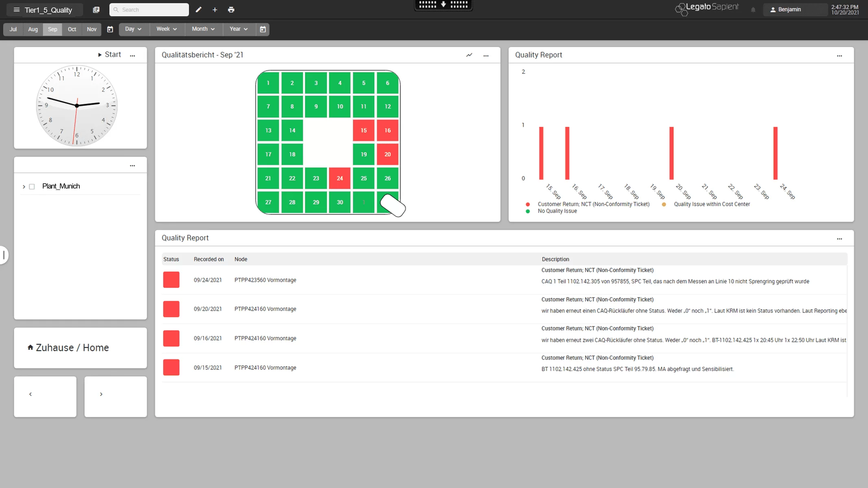This screenshot has height=488, width=868.
Task: Click red day 15 in calendar
Action: 364,131
